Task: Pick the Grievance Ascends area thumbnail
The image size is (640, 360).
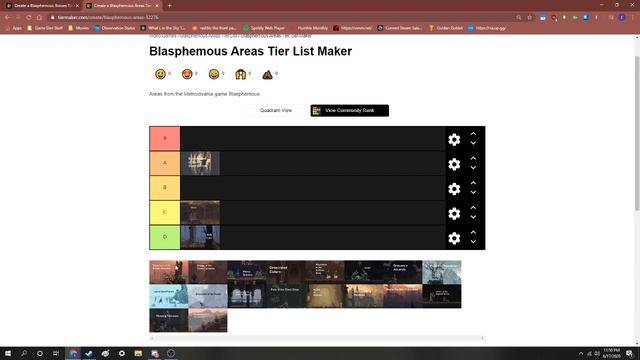Action: (402, 272)
